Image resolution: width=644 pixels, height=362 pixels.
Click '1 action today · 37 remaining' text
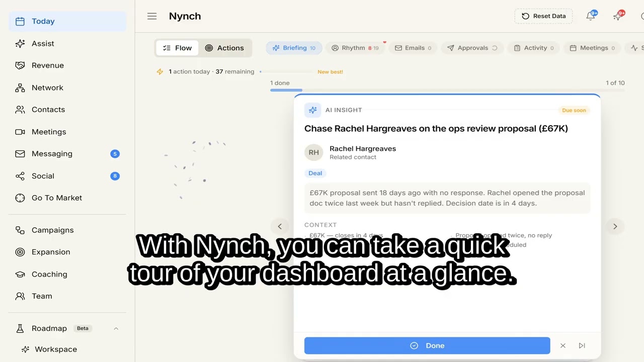click(x=211, y=71)
